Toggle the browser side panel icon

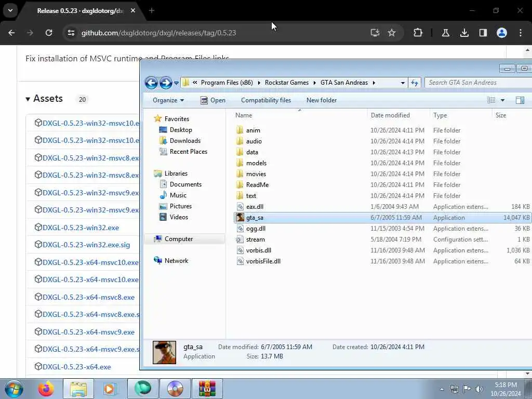pyautogui.click(x=483, y=33)
